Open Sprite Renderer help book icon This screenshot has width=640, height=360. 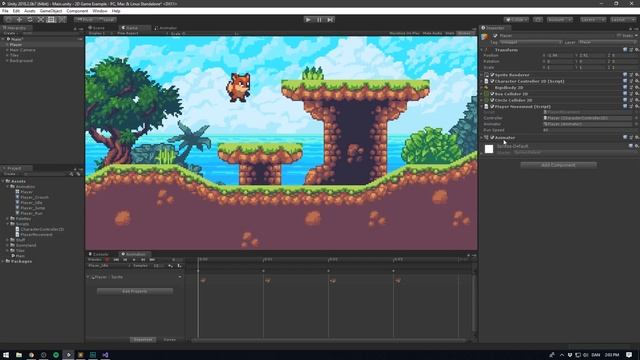(x=625, y=75)
